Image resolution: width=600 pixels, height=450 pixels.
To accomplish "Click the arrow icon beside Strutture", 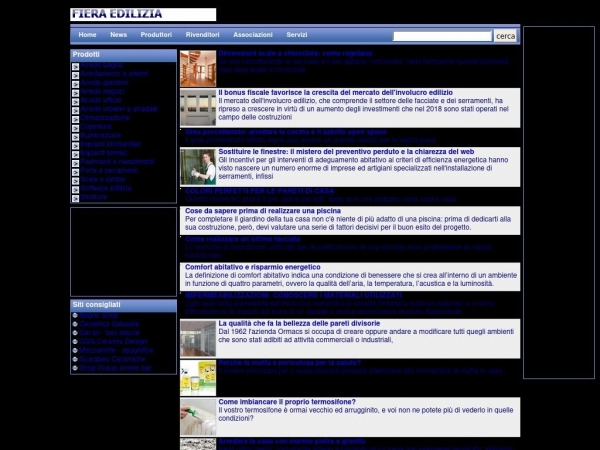I will (75, 199).
